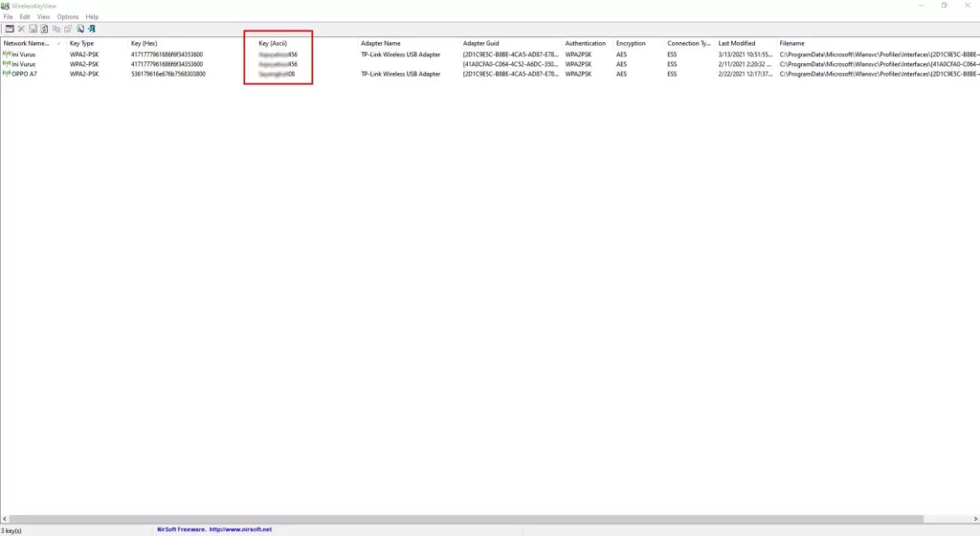The width and height of the screenshot is (980, 536).
Task: Click the Copy selected items toolbar icon
Action: 56,29
